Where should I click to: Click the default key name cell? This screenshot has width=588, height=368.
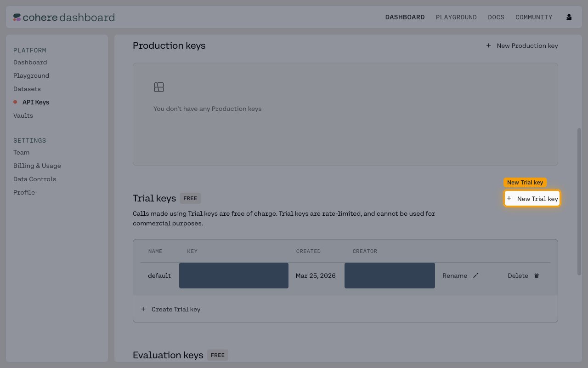159,276
